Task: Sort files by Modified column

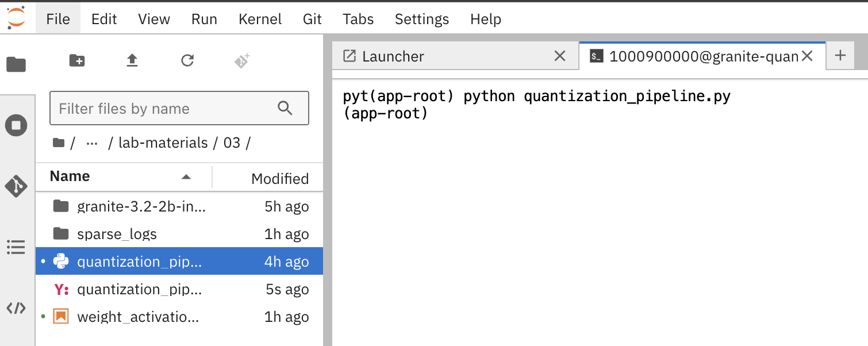Action: point(280,179)
